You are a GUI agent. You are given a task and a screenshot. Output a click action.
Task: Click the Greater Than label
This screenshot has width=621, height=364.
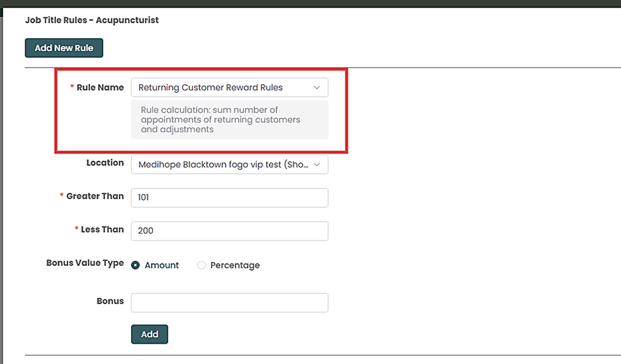coord(95,197)
